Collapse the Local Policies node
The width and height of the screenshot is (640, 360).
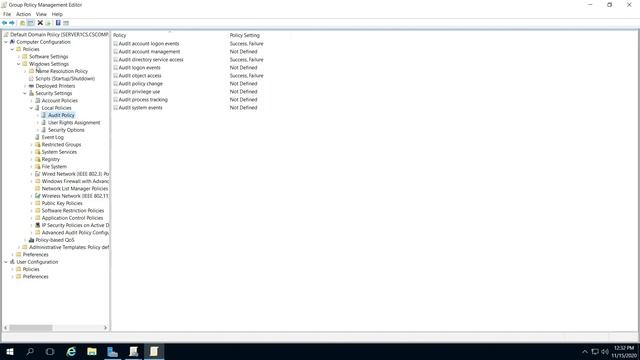coord(31,108)
